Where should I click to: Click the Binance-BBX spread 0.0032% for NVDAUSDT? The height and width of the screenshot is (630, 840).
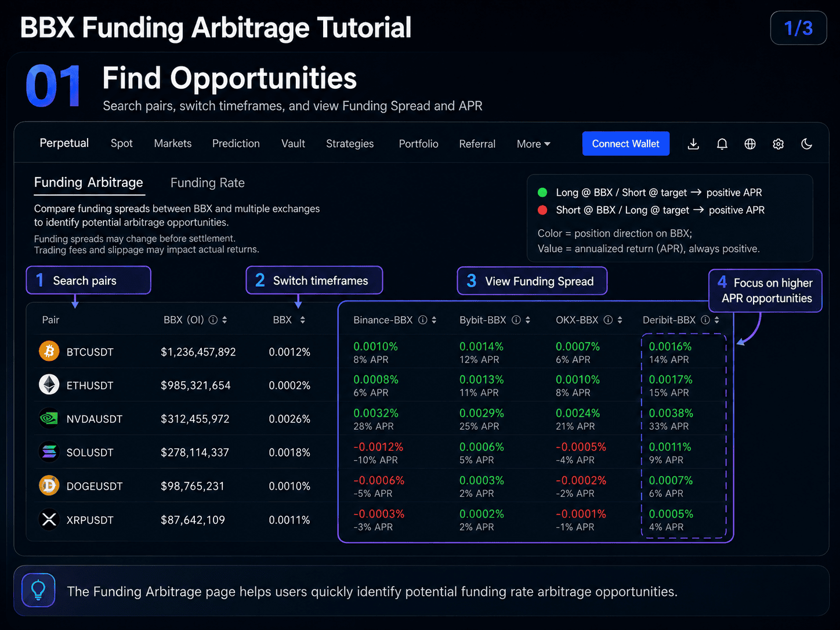(x=376, y=414)
